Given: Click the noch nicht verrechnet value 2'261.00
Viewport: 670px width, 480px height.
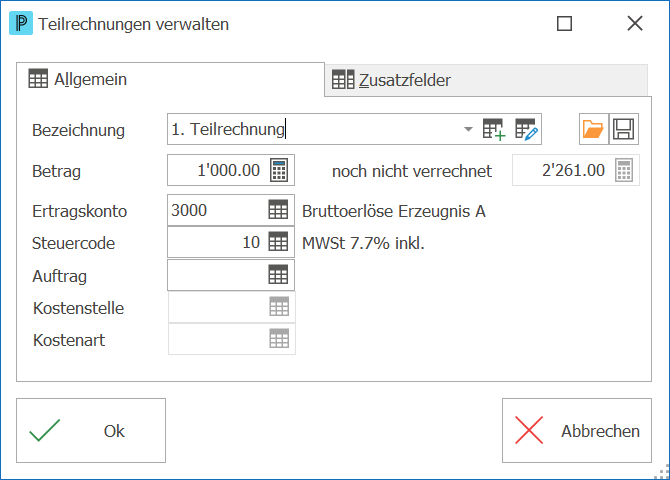Looking at the screenshot, I should tap(573, 170).
